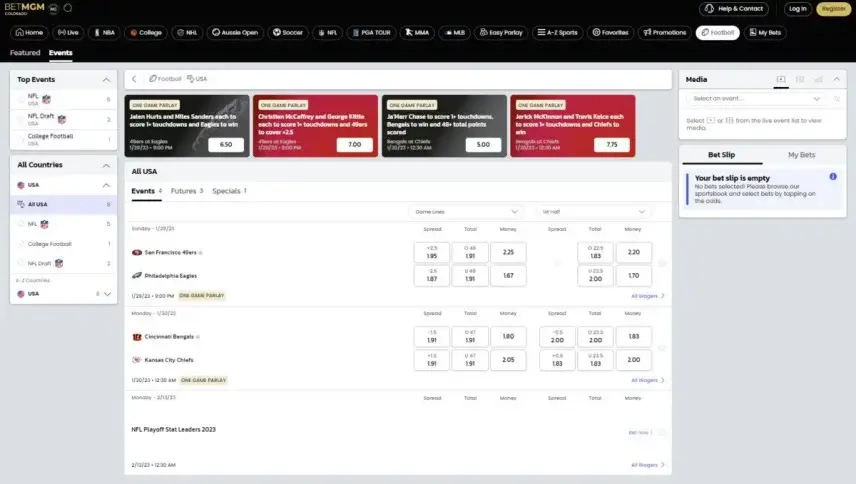Open the MMA section
856x484 pixels.
417,33
